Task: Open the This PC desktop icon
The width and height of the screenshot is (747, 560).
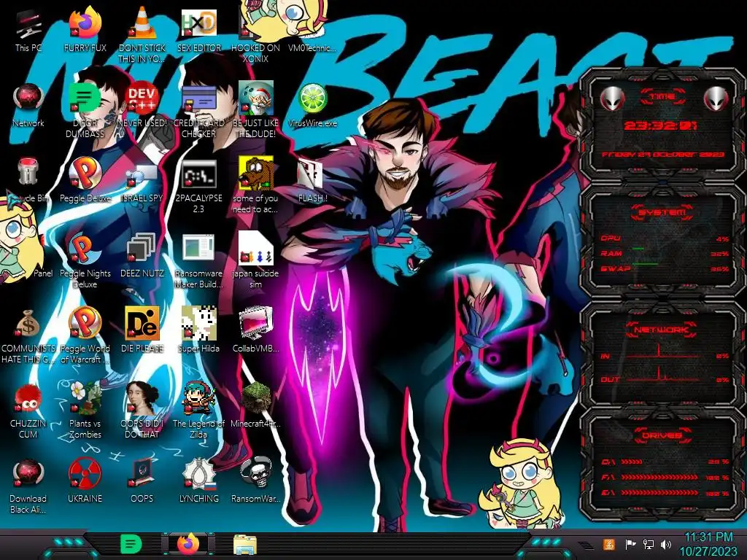Action: (x=28, y=26)
